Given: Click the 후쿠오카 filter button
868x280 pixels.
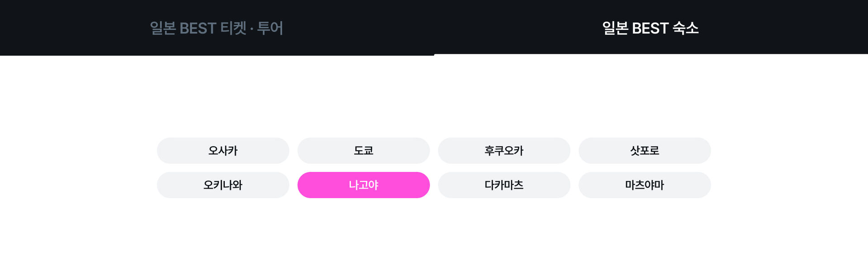Looking at the screenshot, I should pos(504,151).
